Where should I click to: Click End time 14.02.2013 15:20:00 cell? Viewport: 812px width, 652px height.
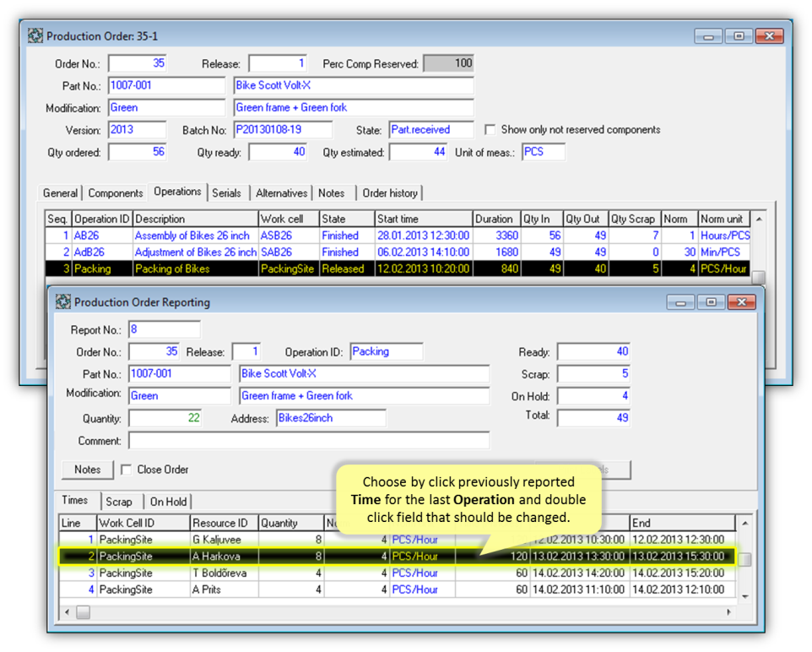tap(683, 573)
